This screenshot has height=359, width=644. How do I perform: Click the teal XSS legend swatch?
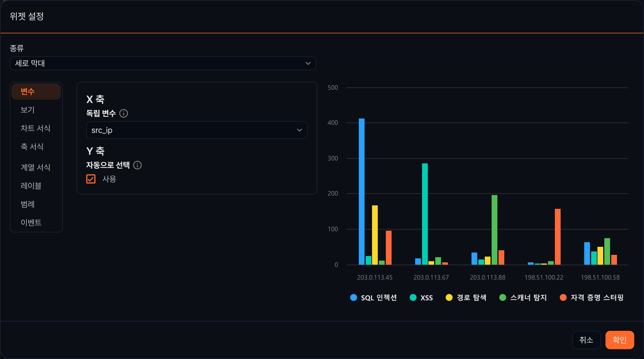click(413, 297)
